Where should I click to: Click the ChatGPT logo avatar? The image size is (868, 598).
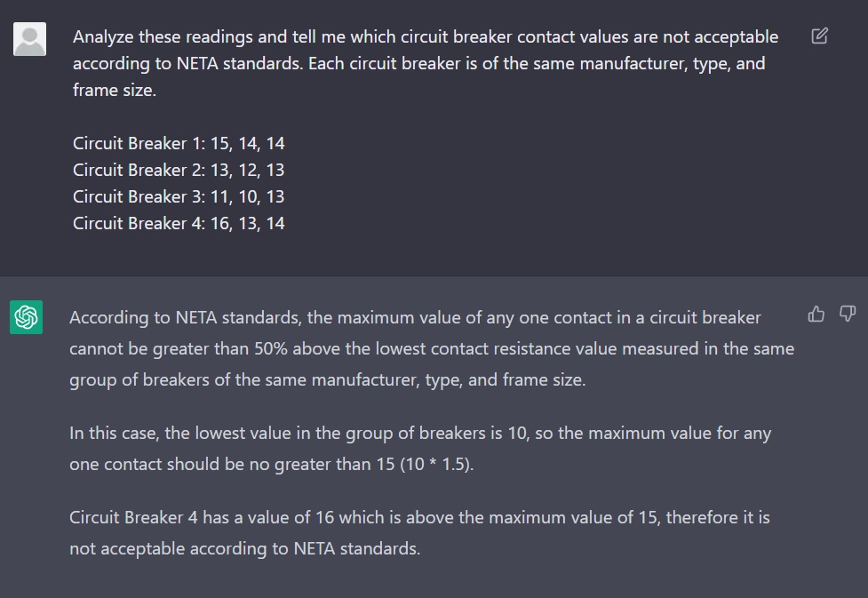point(27,318)
